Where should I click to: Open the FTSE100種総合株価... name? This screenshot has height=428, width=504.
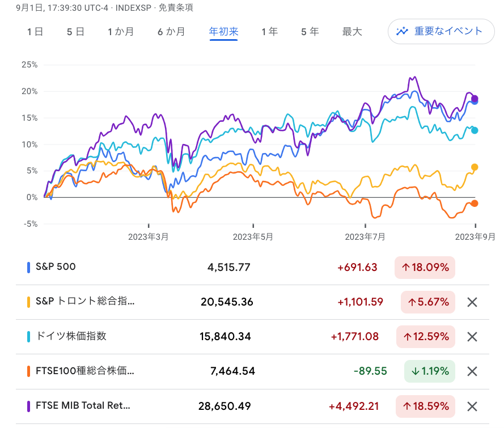pos(85,371)
